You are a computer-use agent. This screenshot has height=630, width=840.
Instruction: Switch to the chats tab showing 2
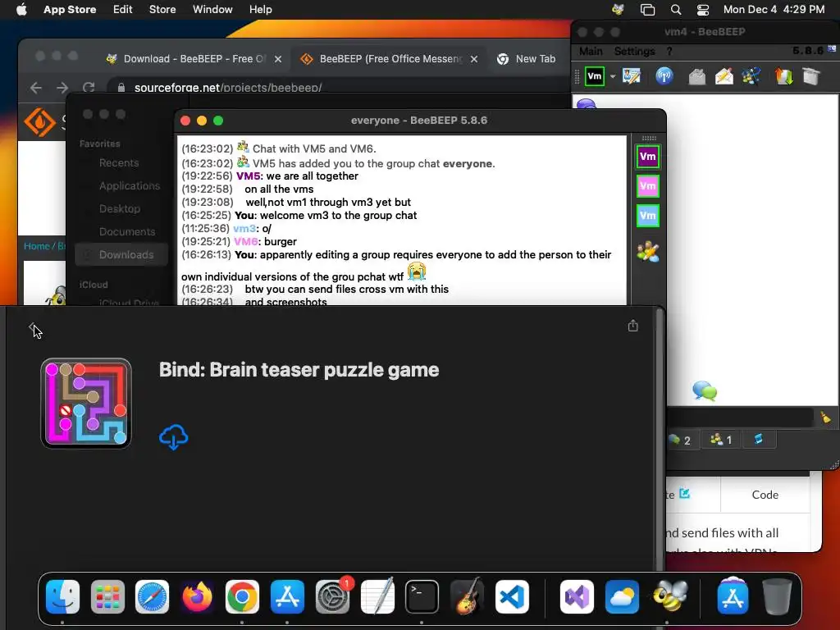point(680,440)
